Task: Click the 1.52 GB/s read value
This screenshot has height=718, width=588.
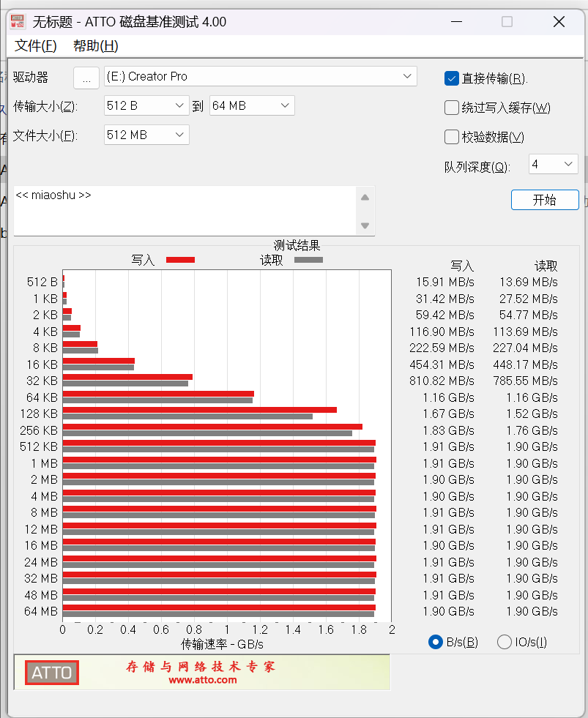Action: point(532,414)
